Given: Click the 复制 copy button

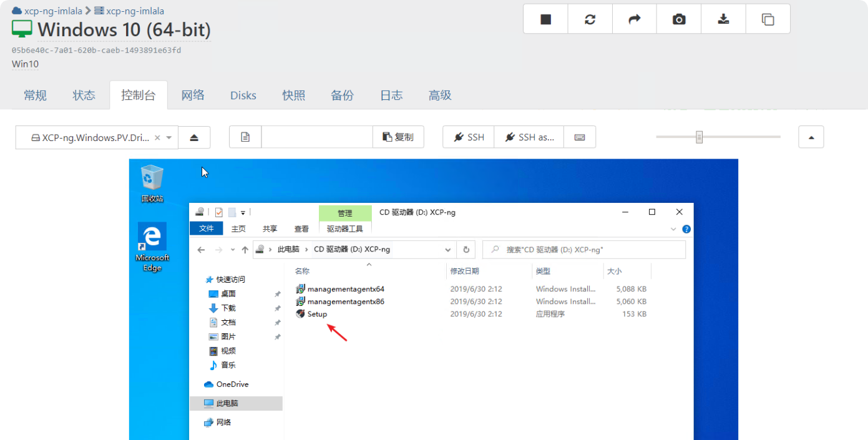Looking at the screenshot, I should (398, 137).
